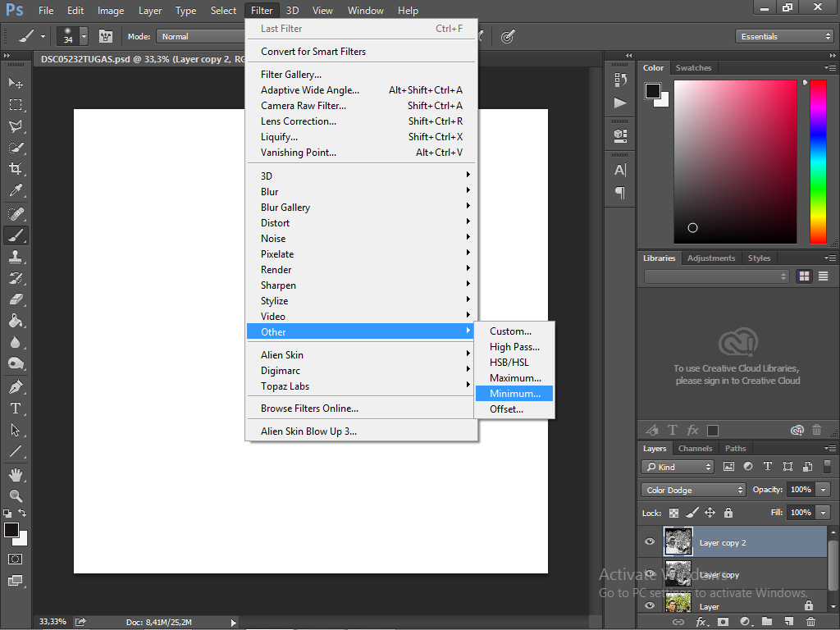Expand the Blur Gallery submenu
This screenshot has width=840, height=630.
pyautogui.click(x=362, y=208)
